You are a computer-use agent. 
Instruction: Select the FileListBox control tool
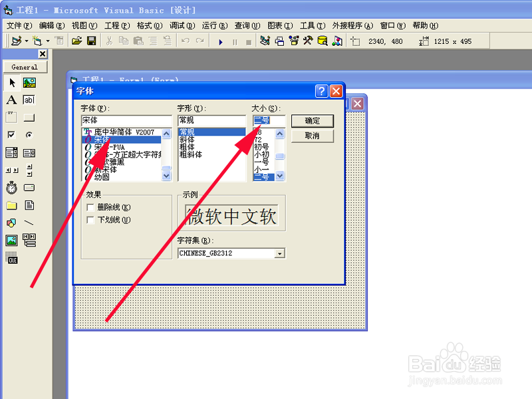click(29, 205)
